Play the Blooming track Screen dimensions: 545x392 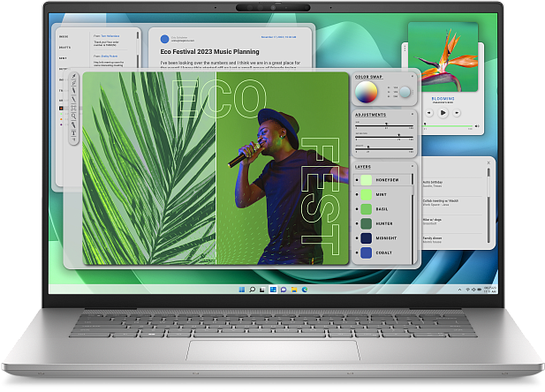pyautogui.click(x=443, y=113)
